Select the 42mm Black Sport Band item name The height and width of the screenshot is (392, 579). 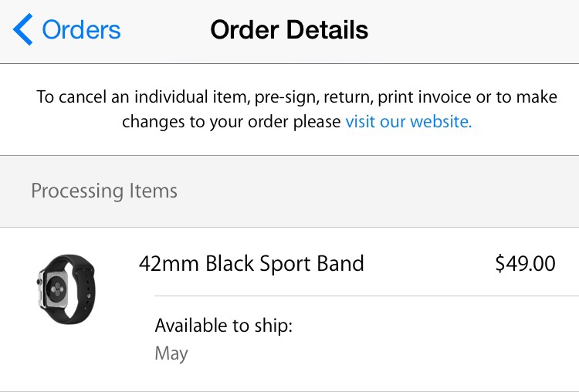click(251, 263)
